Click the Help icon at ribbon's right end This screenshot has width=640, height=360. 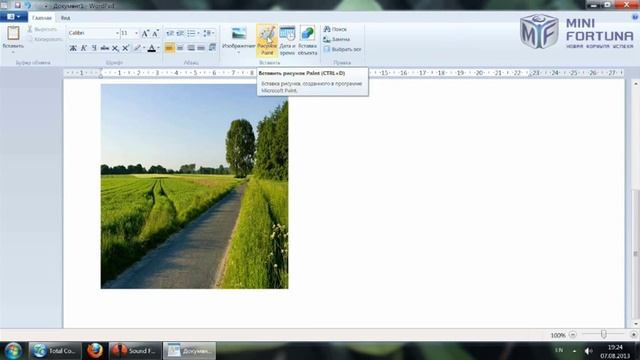pos(635,17)
